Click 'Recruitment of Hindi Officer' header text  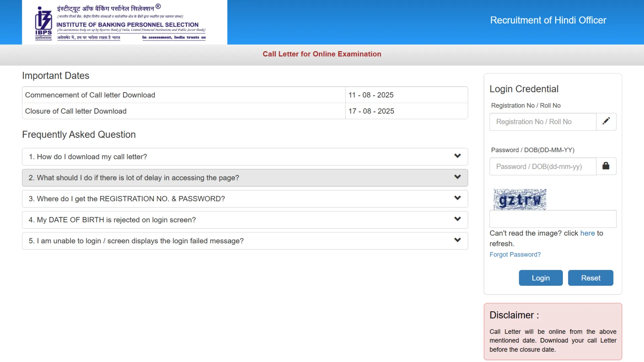pos(548,20)
